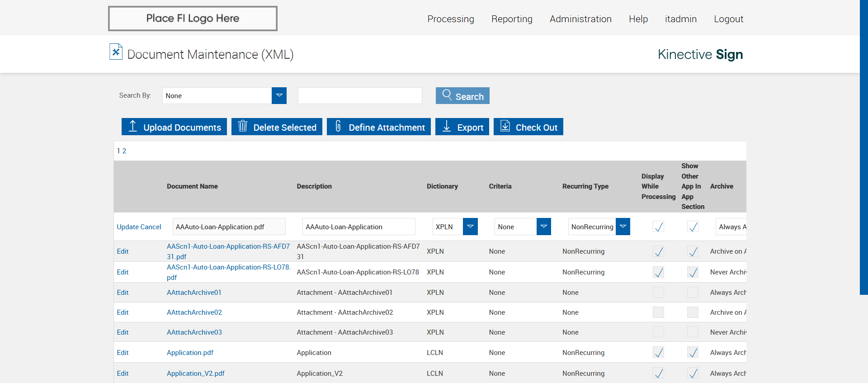Open the Administration menu
Image resolution: width=868 pixels, height=383 pixels.
click(x=580, y=19)
